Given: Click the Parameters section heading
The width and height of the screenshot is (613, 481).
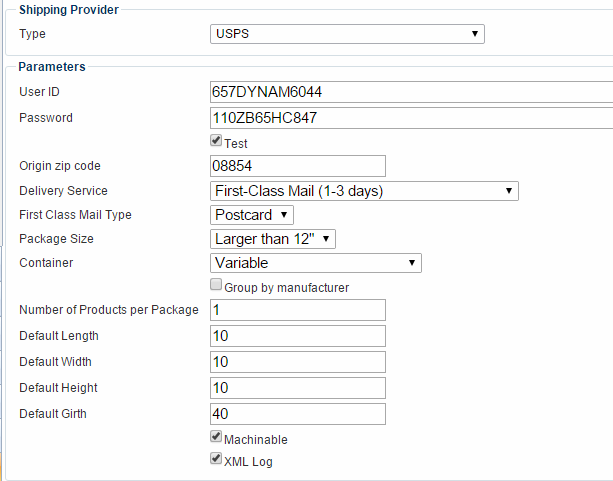Looking at the screenshot, I should [x=52, y=67].
